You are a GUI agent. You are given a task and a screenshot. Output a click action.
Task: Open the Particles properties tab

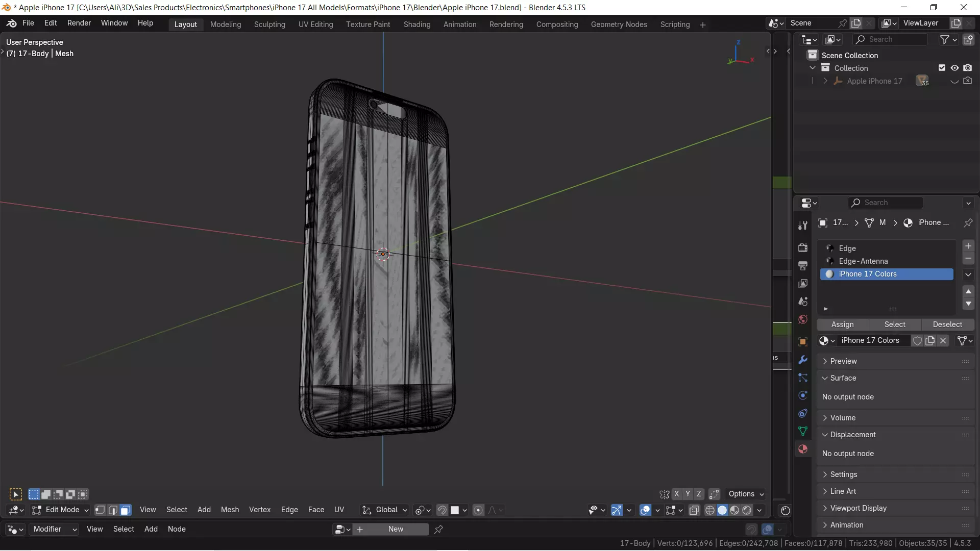point(803,378)
